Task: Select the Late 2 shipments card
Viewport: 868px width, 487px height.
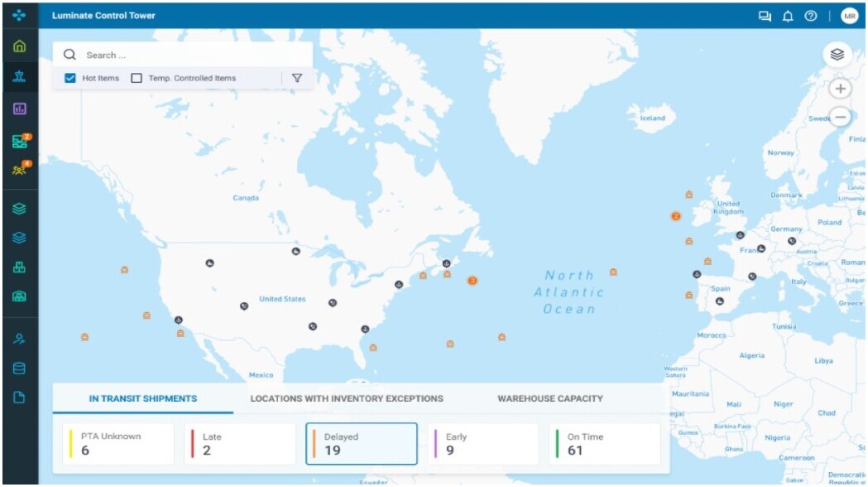Action: tap(240, 444)
